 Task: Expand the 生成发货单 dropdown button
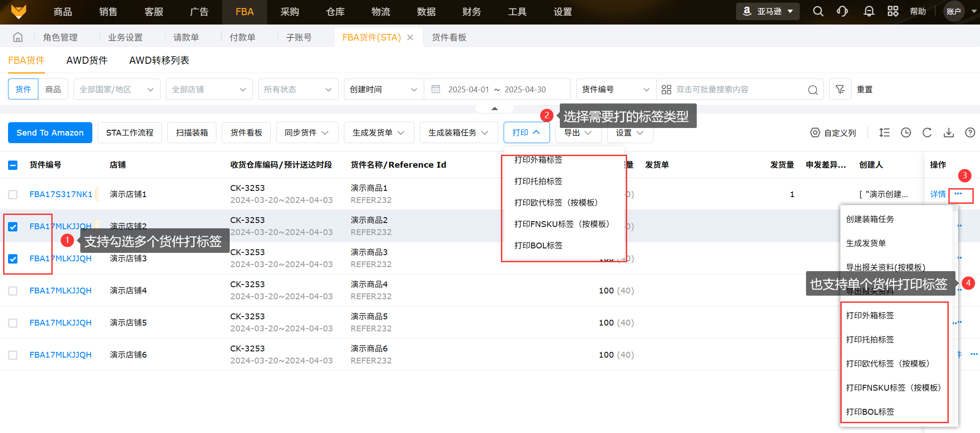378,133
